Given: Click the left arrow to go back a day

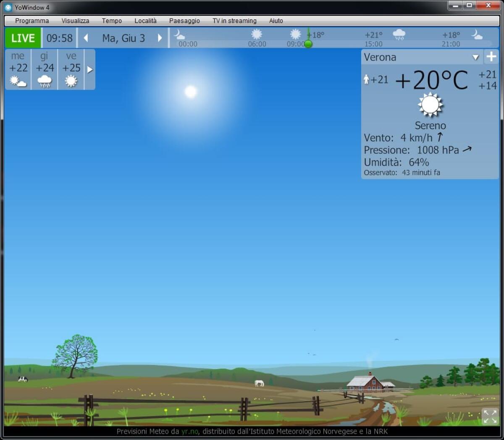Looking at the screenshot, I should tap(86, 38).
